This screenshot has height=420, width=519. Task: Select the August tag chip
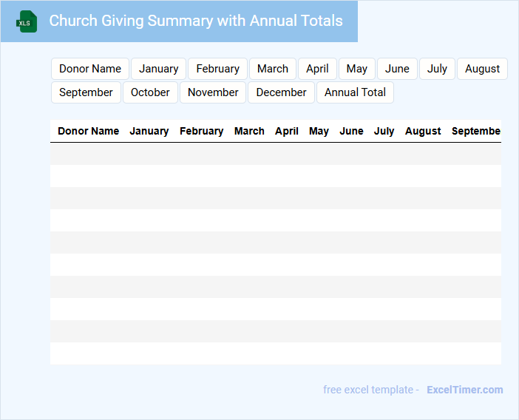click(482, 69)
